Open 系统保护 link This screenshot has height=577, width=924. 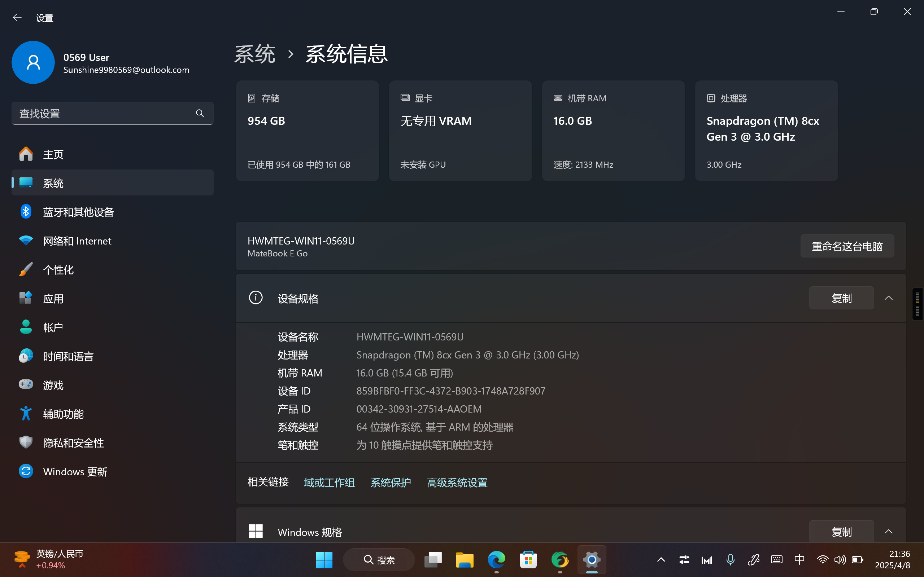(x=391, y=483)
